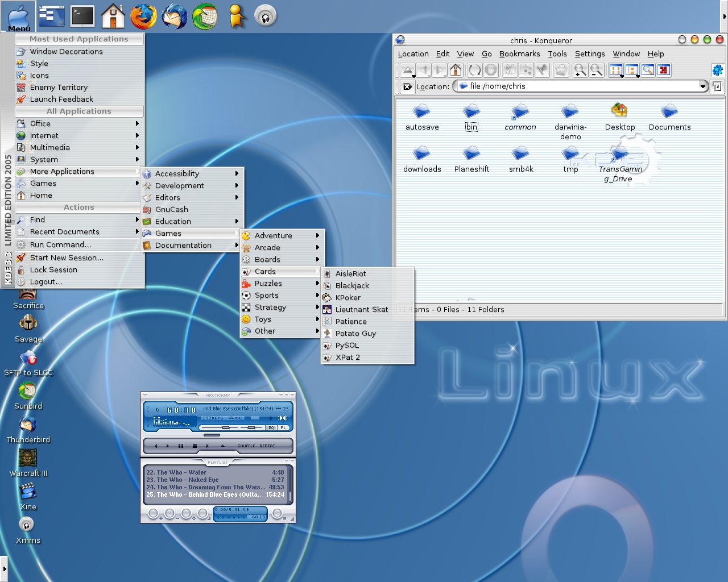Adjust the XMMS balance slider

point(252,427)
